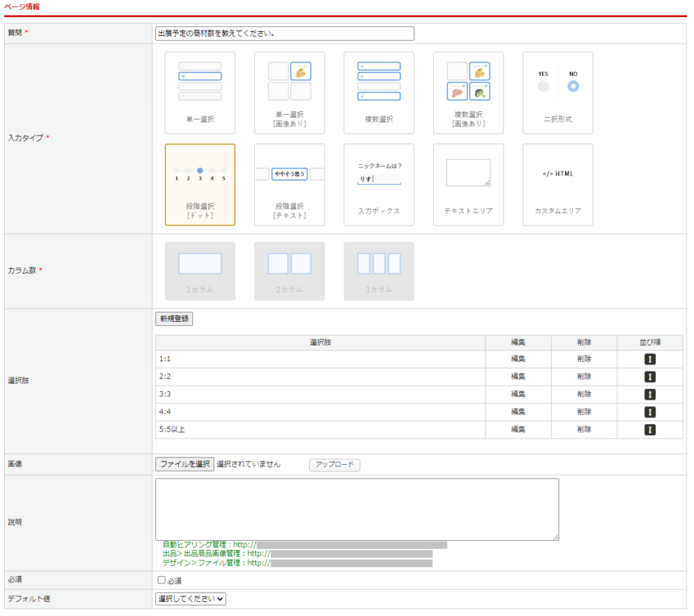The height and width of the screenshot is (616, 694).
Task: Click the ファイルを選択 button
Action: [x=184, y=464]
